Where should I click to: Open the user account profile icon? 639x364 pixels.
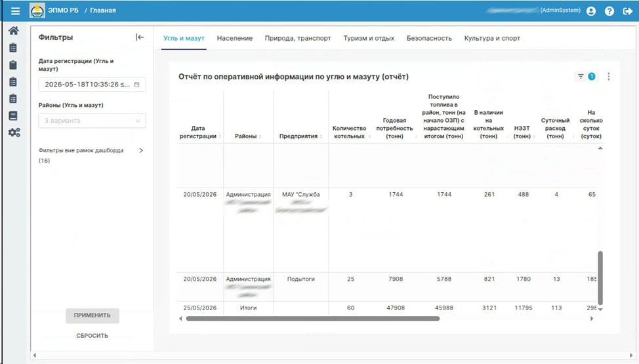pyautogui.click(x=591, y=11)
